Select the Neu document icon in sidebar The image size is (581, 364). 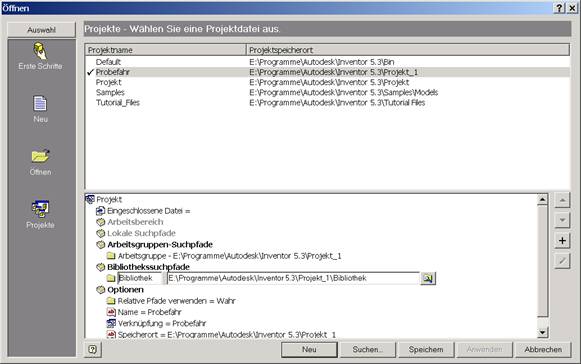click(x=40, y=103)
